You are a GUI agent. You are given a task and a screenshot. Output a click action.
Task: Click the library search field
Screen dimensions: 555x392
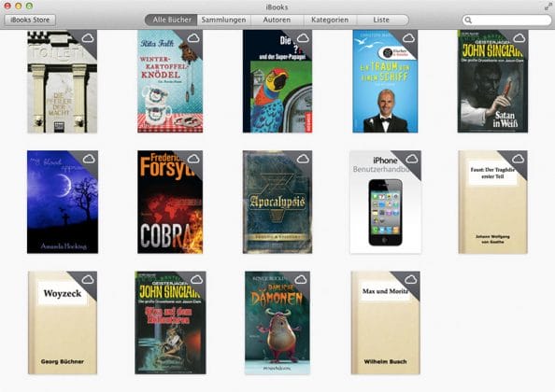[506, 21]
